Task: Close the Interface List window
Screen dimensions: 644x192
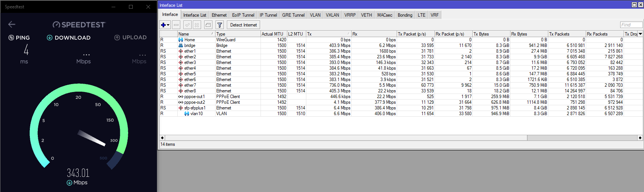Action: coord(641,5)
